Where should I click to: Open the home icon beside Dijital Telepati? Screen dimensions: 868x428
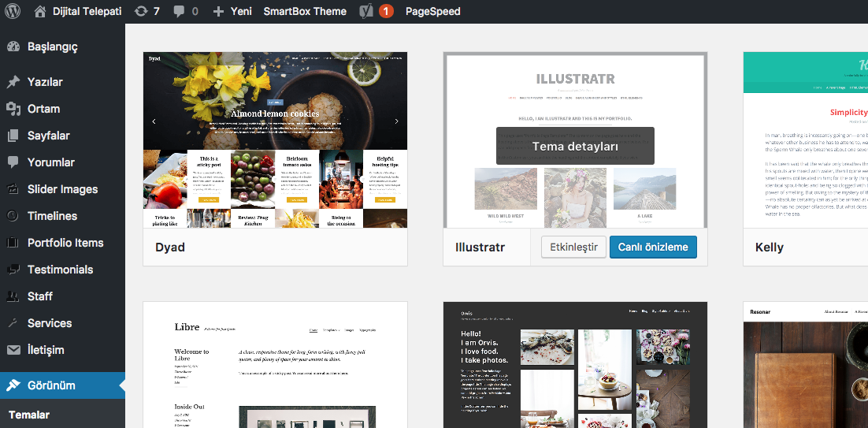(40, 11)
